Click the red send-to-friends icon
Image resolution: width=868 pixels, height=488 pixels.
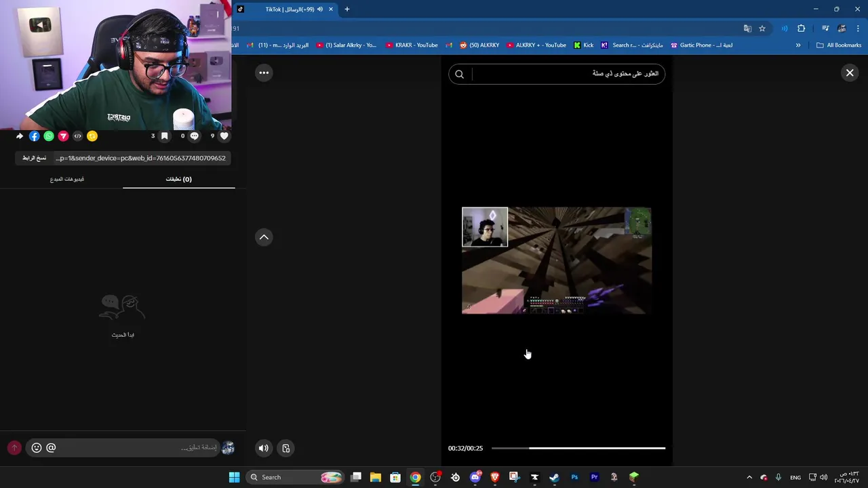(63, 136)
